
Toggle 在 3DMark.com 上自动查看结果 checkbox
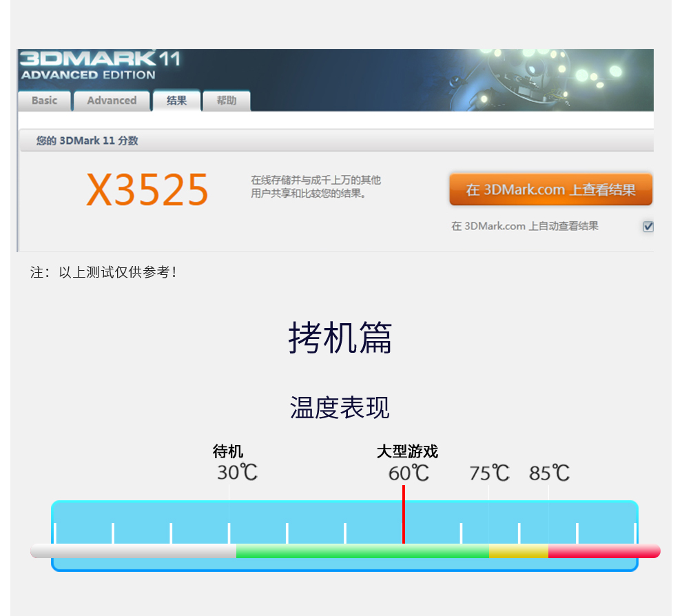(x=648, y=226)
